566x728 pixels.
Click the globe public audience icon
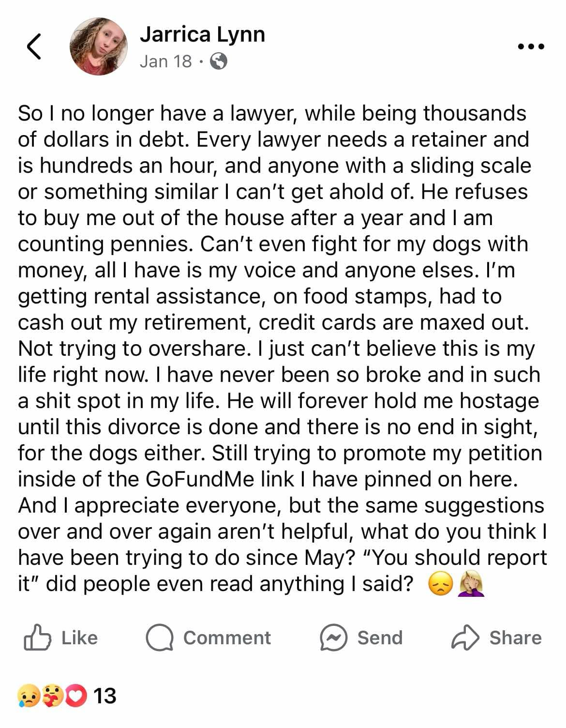tap(219, 61)
